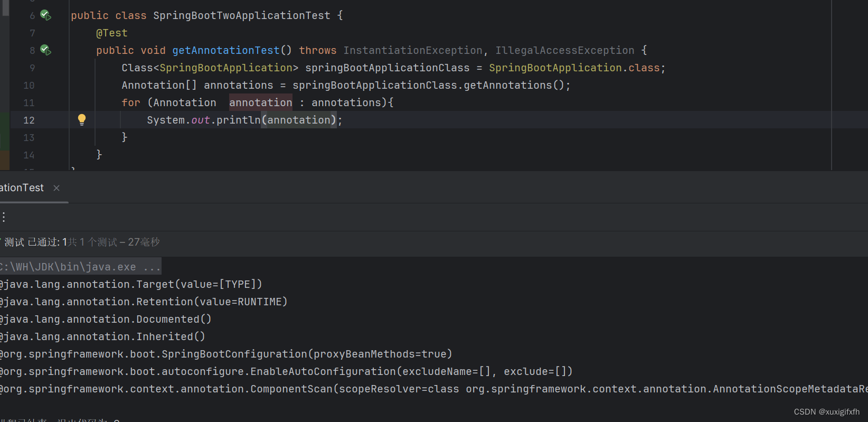Click line number 9 in gutter

32,68
